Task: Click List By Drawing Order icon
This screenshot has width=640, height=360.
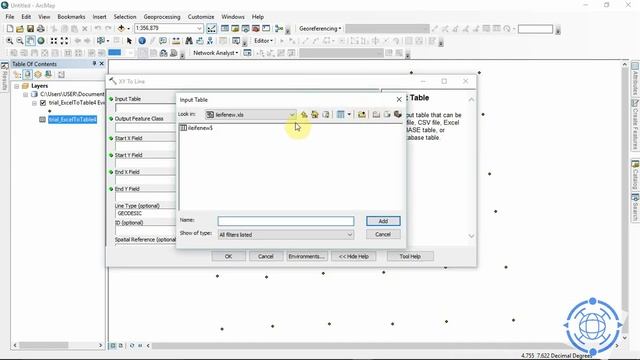Action: coord(17,75)
